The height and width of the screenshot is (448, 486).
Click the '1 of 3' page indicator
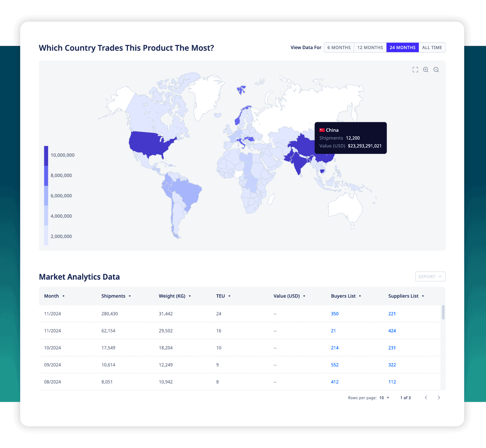(x=405, y=398)
